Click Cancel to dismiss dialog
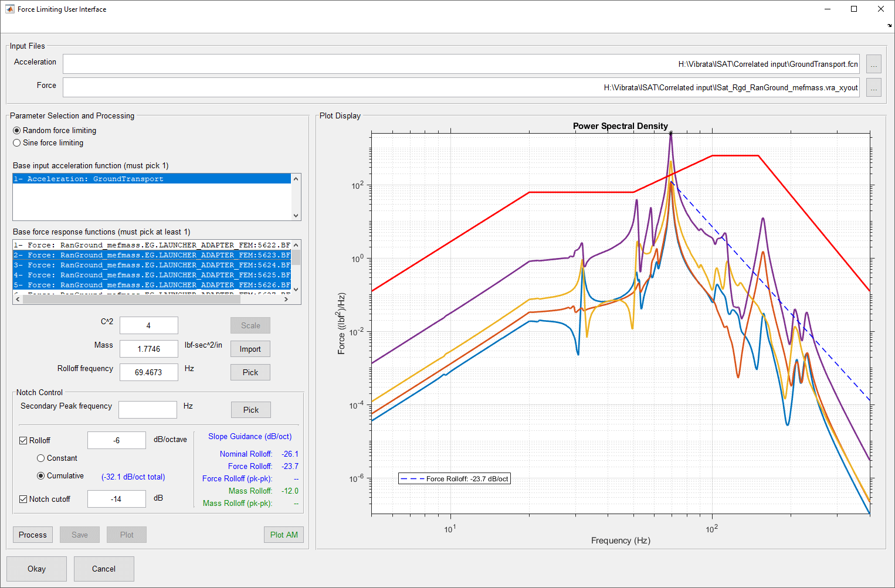Image resolution: width=895 pixels, height=588 pixels. click(x=104, y=569)
